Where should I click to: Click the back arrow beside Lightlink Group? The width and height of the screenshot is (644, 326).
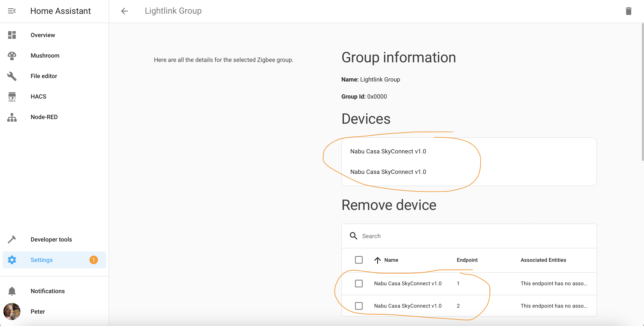124,11
